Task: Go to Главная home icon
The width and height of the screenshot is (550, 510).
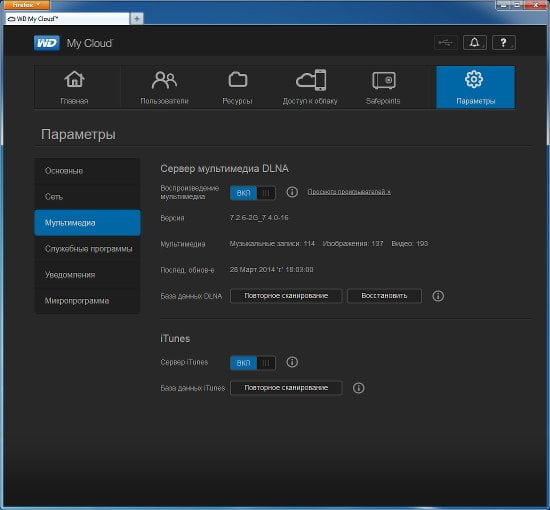Action: click(x=74, y=79)
